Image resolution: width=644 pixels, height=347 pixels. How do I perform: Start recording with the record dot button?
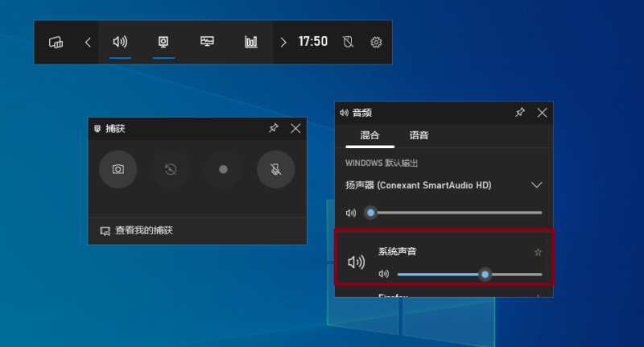pyautogui.click(x=223, y=169)
